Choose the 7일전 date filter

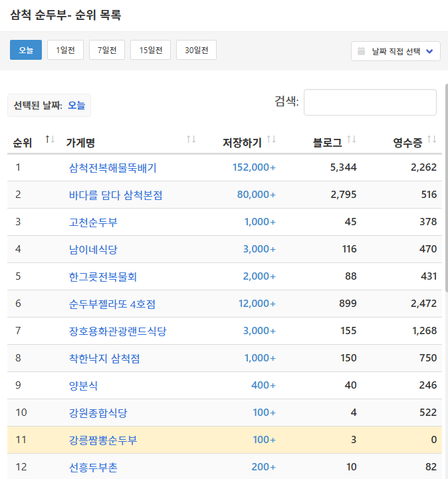107,50
